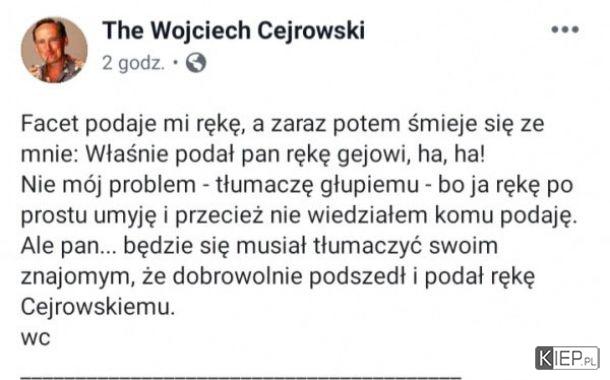610x380 pixels.
Task: Click the word 'podszedł' in the post
Action: pyautogui.click(x=358, y=277)
